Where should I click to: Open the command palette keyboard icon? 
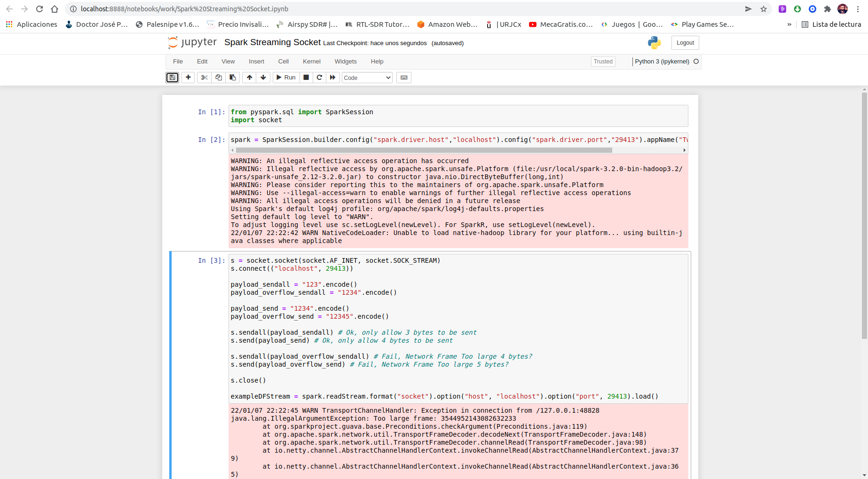click(403, 77)
